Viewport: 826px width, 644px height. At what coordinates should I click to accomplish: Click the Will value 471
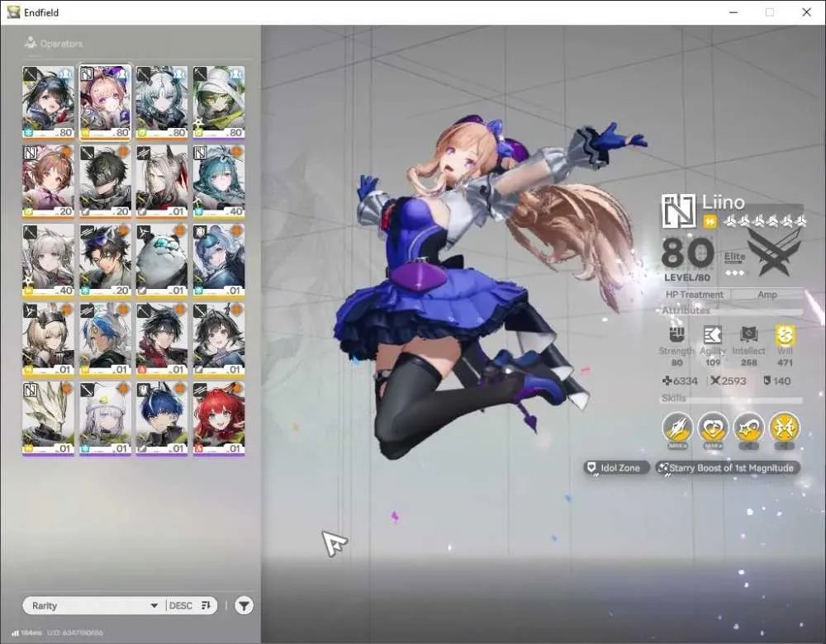[x=785, y=362]
